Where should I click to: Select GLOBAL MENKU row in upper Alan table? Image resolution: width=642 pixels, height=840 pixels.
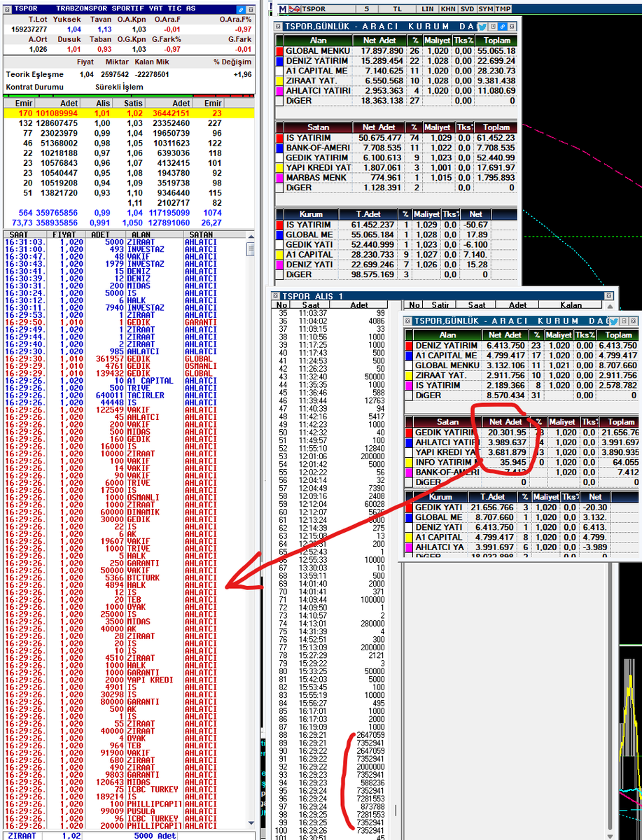pos(396,51)
